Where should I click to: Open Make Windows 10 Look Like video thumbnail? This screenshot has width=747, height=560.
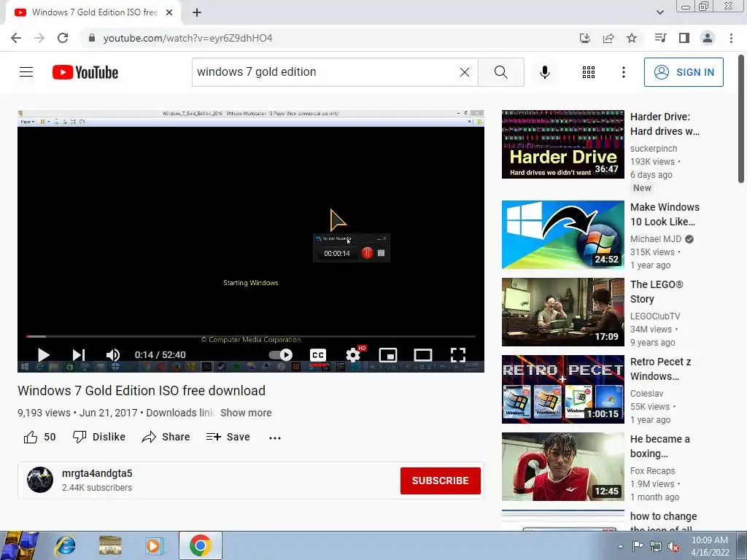(562, 235)
